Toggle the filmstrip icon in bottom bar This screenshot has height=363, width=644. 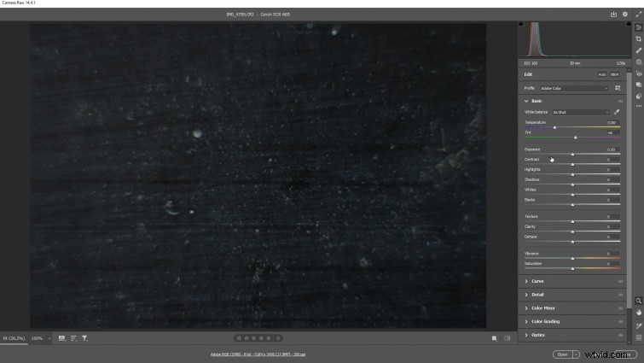tap(62, 338)
